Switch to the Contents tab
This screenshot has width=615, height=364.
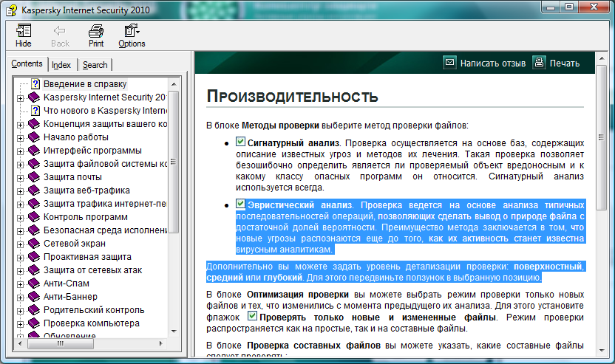[x=27, y=63]
